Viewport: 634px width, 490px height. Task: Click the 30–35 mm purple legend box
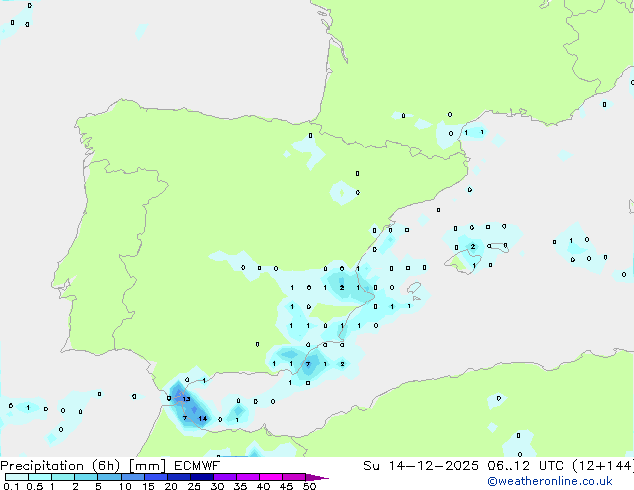(x=225, y=477)
